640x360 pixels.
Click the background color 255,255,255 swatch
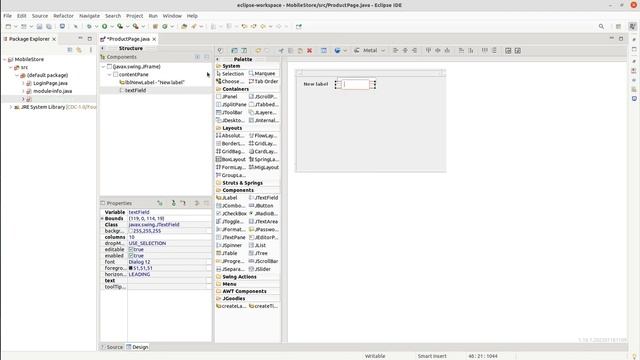pyautogui.click(x=131, y=231)
